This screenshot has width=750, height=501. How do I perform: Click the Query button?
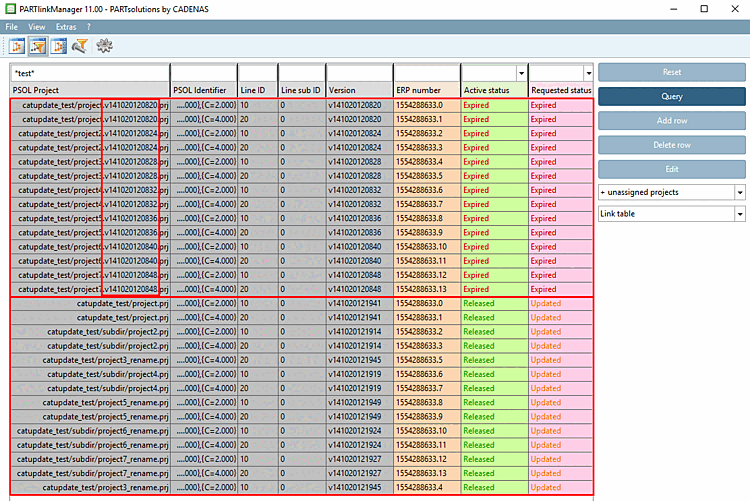(x=672, y=97)
